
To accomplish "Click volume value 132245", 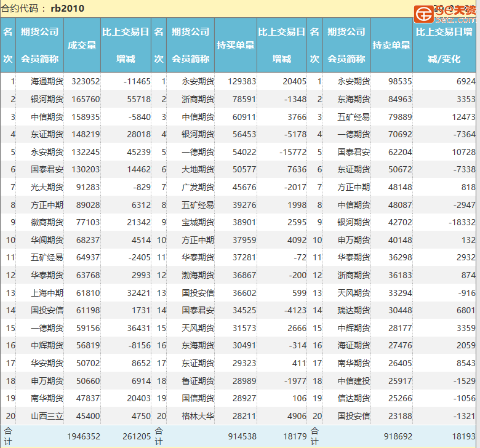I will tap(86, 152).
